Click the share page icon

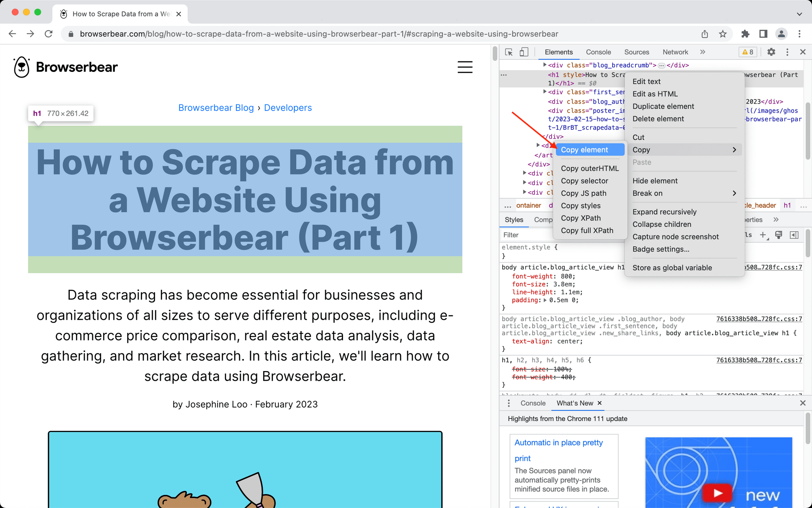point(705,34)
